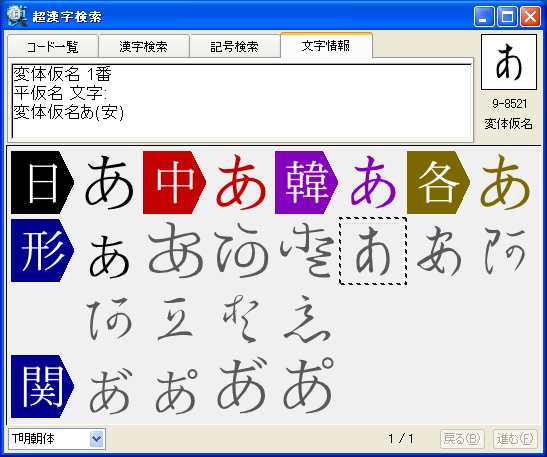The height and width of the screenshot is (457, 547).
Task: Click the red 中 China label icon
Action: (174, 182)
